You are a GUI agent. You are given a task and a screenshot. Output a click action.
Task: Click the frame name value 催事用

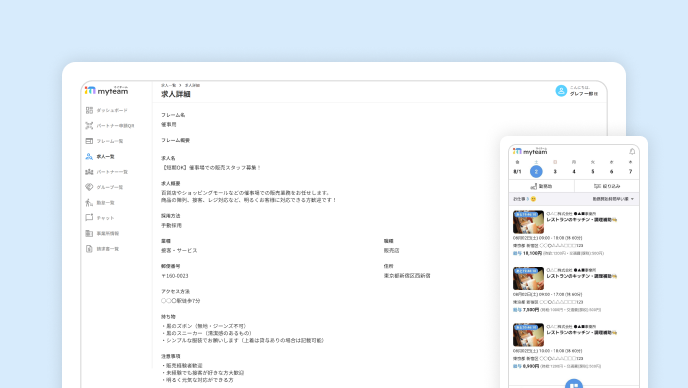click(168, 124)
